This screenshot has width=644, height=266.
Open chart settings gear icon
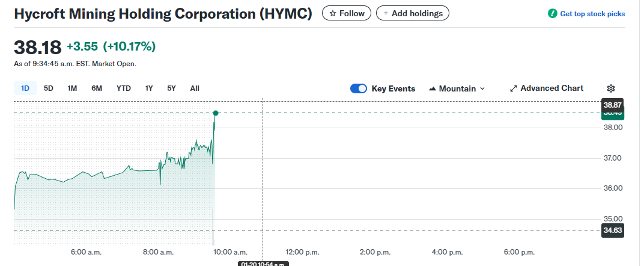pos(611,88)
